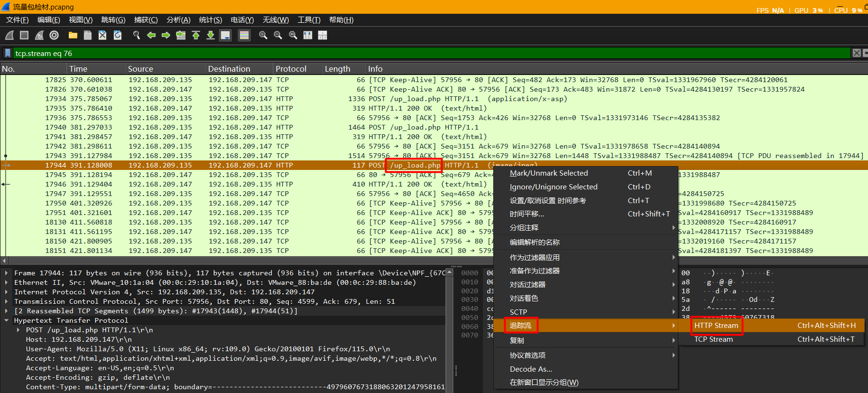This screenshot has width=868, height=393.
Task: Expand Transmission Control Protocol node
Action: click(6, 301)
